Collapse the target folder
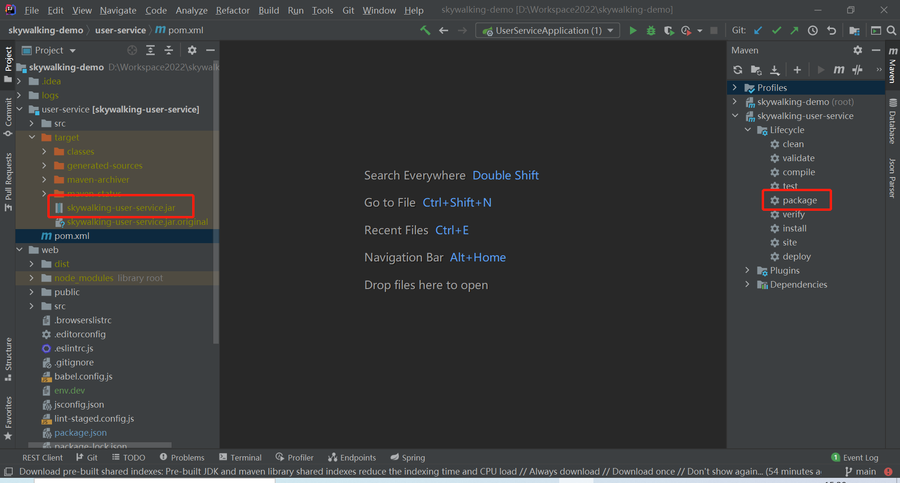900x483 pixels. click(x=32, y=137)
